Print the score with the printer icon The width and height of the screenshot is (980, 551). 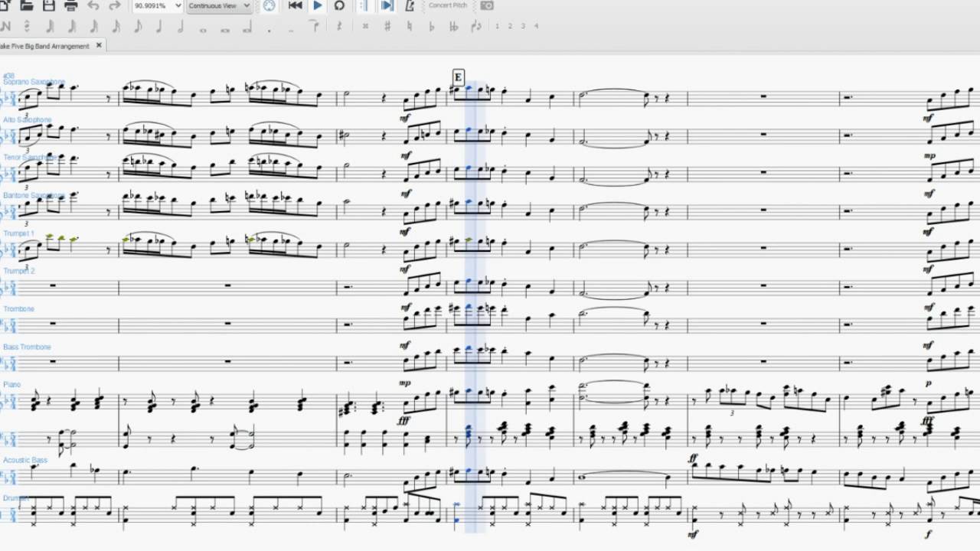[x=71, y=6]
